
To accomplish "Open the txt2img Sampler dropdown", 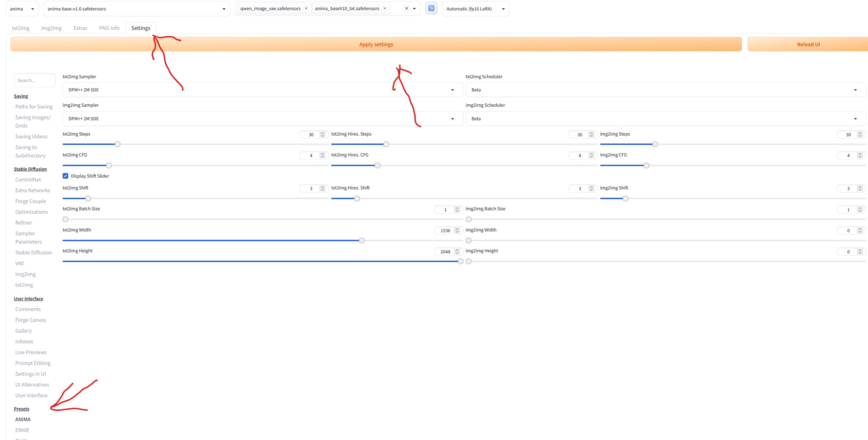I will point(263,90).
